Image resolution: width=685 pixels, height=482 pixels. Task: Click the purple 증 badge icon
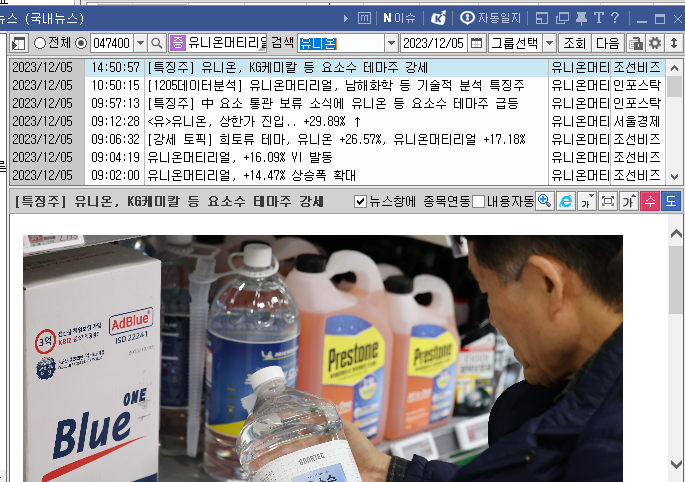[177, 43]
